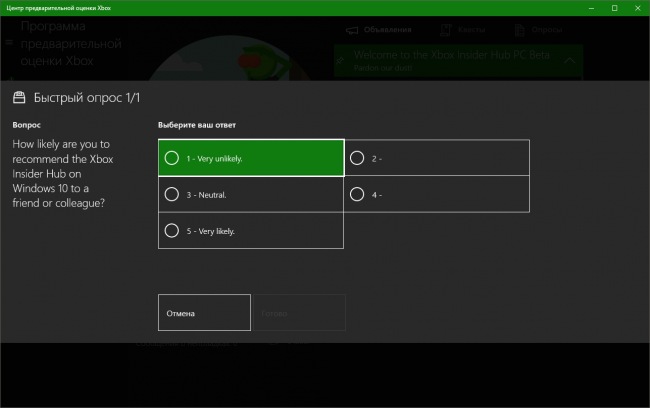Click the megaphone announcements icon
Viewport: 650px width, 408px height.
(x=352, y=30)
